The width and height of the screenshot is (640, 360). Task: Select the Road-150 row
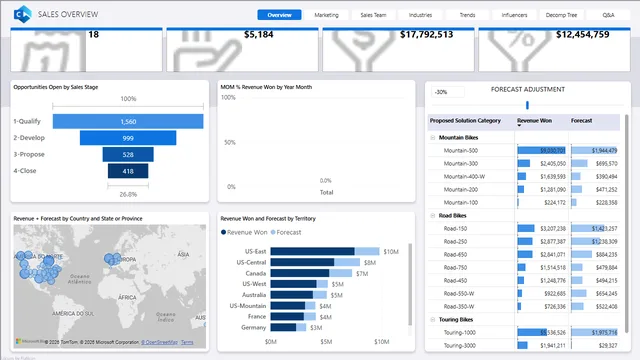(x=524, y=229)
